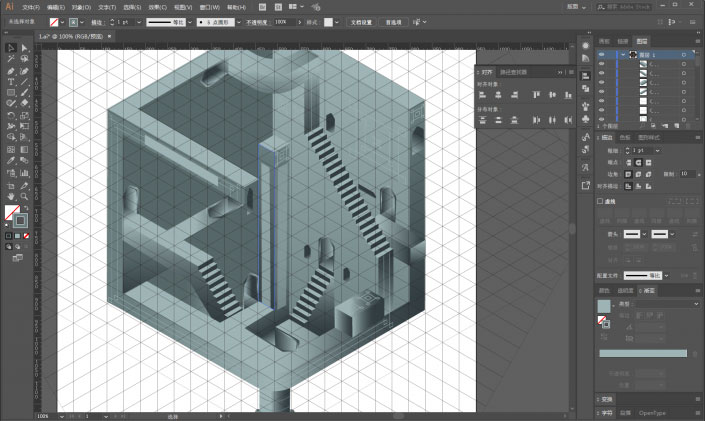
Task: Open the Symbols panel from dock
Action: click(585, 119)
